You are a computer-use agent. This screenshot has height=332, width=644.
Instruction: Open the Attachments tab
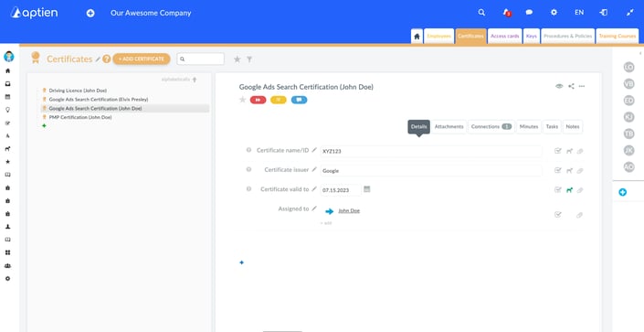tap(449, 127)
